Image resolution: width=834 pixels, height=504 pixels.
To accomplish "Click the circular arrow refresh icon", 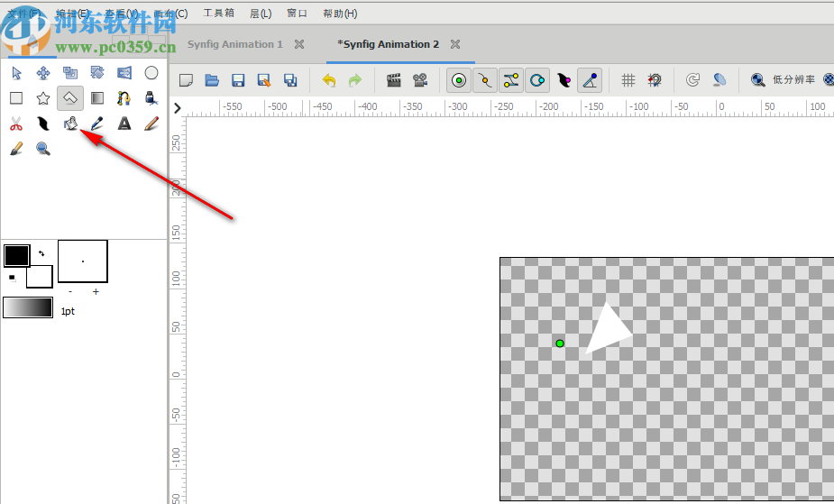I will tap(692, 80).
